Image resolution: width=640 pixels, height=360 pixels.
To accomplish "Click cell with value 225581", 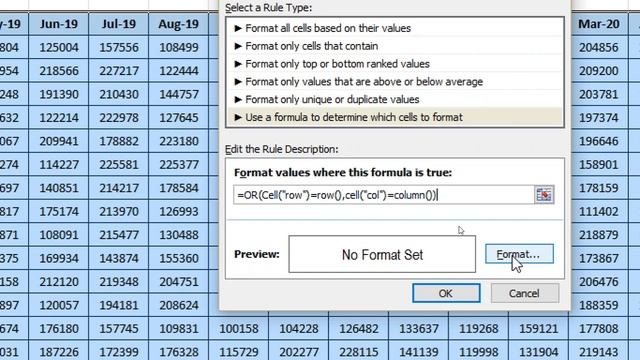I will (119, 165).
